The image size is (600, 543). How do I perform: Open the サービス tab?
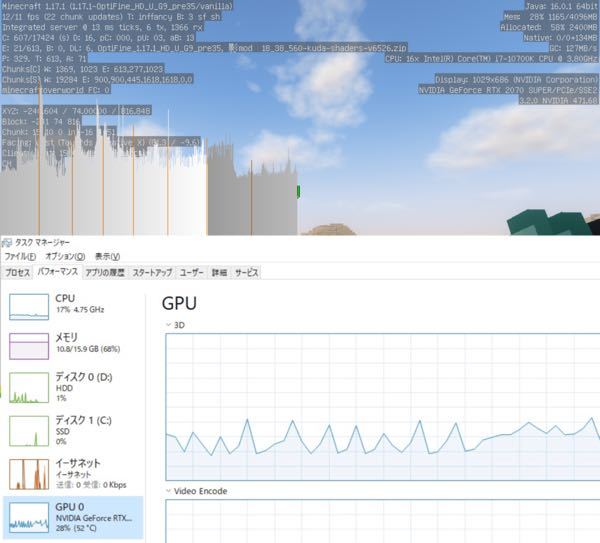(246, 272)
